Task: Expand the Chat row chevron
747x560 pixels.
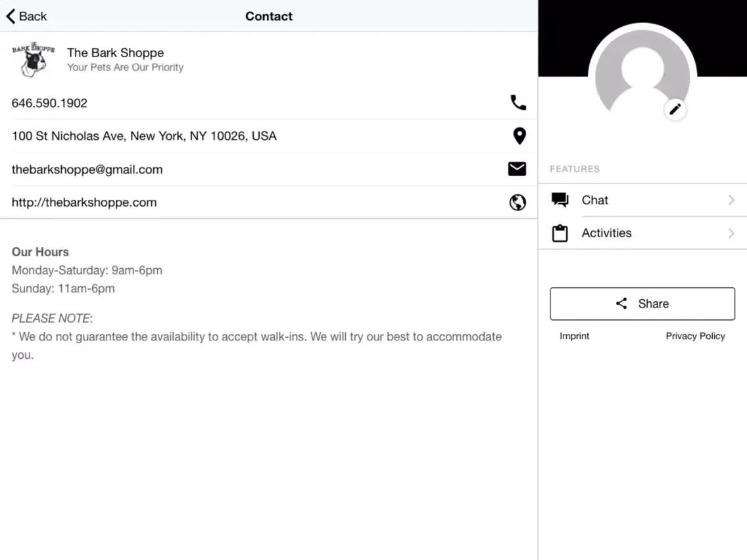Action: [731, 200]
